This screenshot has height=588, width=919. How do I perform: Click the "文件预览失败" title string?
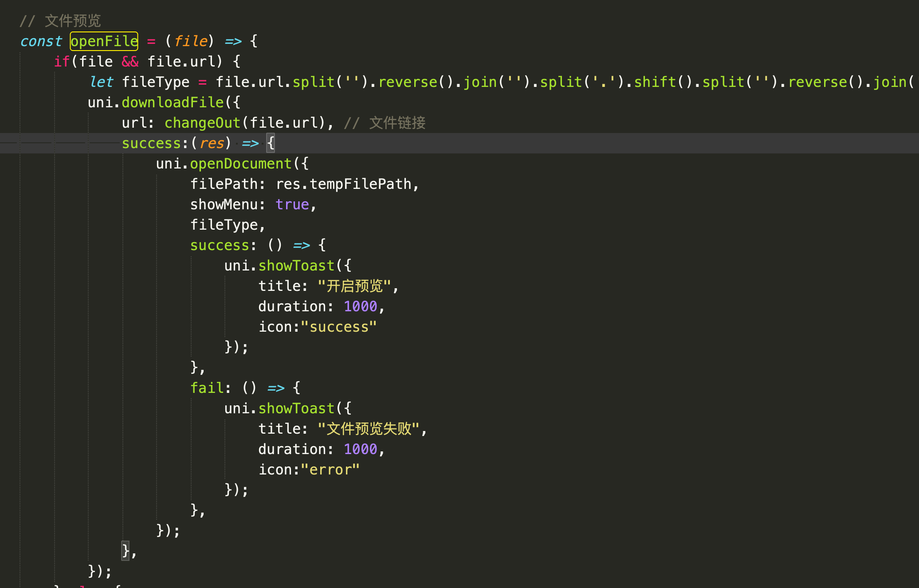[x=369, y=429]
